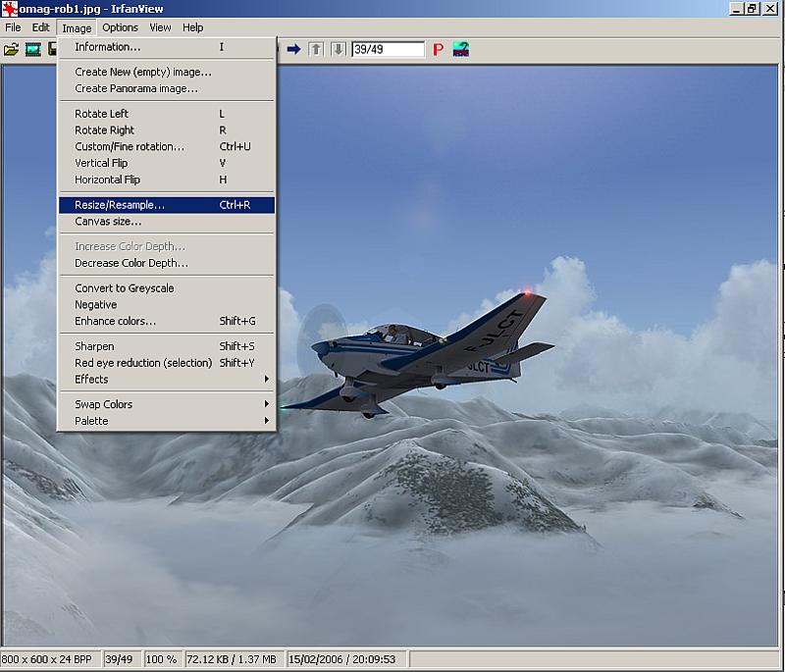Screen dimensions: 785x672
Task: Click the down arrow toolbar icon
Action: [x=338, y=49]
